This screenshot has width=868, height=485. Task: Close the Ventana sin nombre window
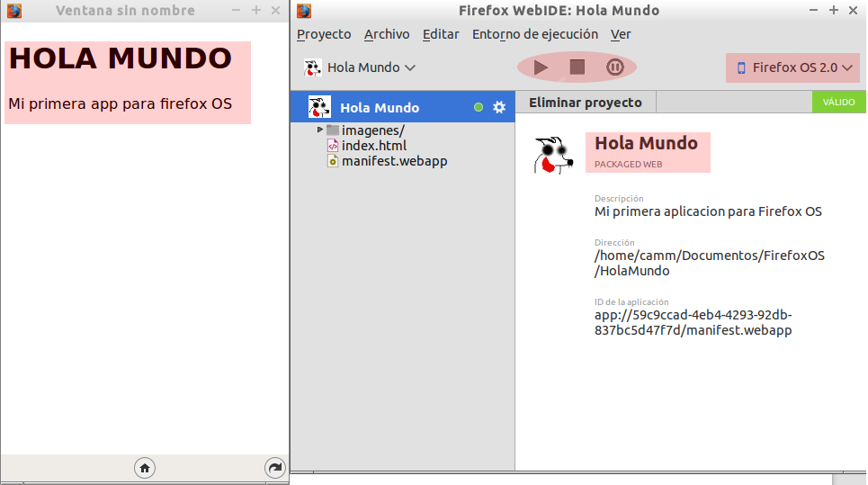click(x=275, y=11)
